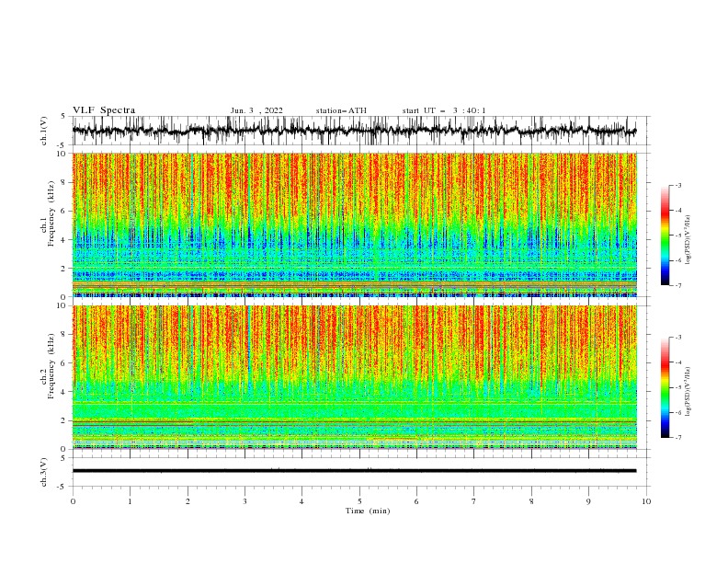Click the 'station=ATH' label
Screen dimensions: 728x563
[341, 110]
